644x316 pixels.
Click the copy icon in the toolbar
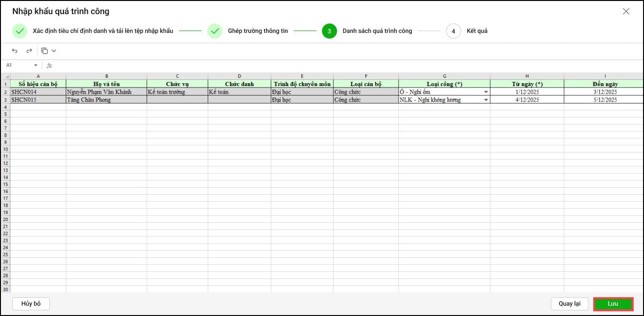[x=45, y=51]
